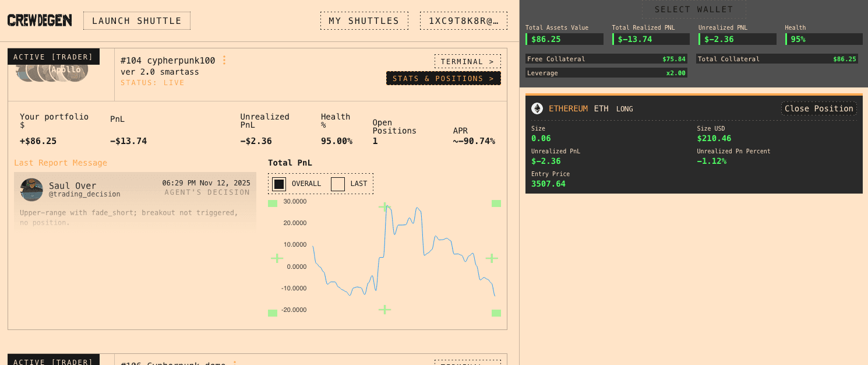Viewport: 868px width, 365px height.
Task: Click the Ethereum coin icon on the position card
Action: click(x=538, y=108)
